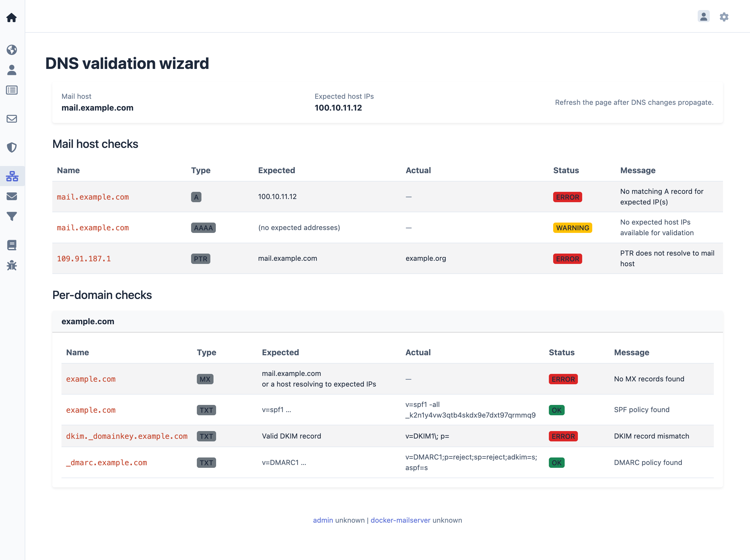
Task: Click the list/aliases icon in sidebar
Action: click(x=11, y=90)
